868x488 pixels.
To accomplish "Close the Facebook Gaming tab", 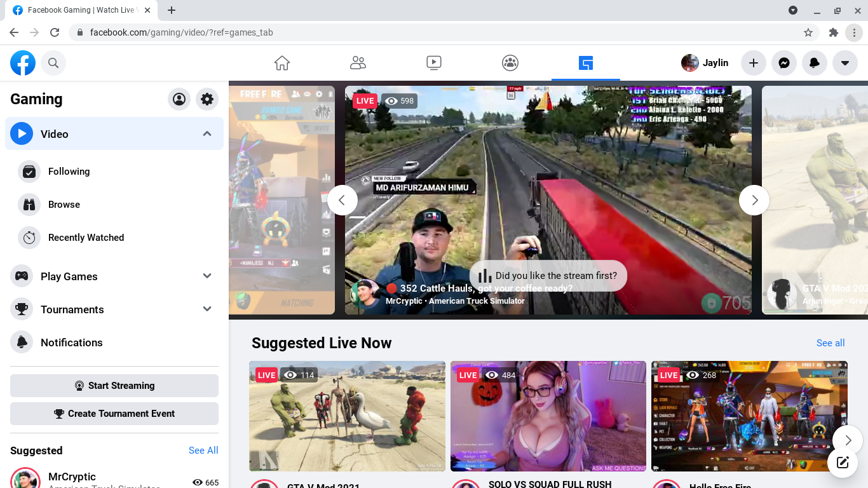I will tap(148, 10).
